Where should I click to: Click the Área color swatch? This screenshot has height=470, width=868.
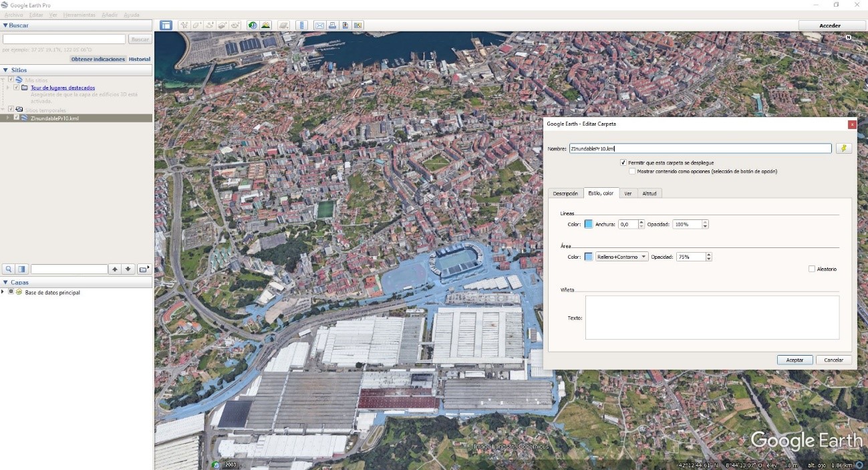pos(589,257)
